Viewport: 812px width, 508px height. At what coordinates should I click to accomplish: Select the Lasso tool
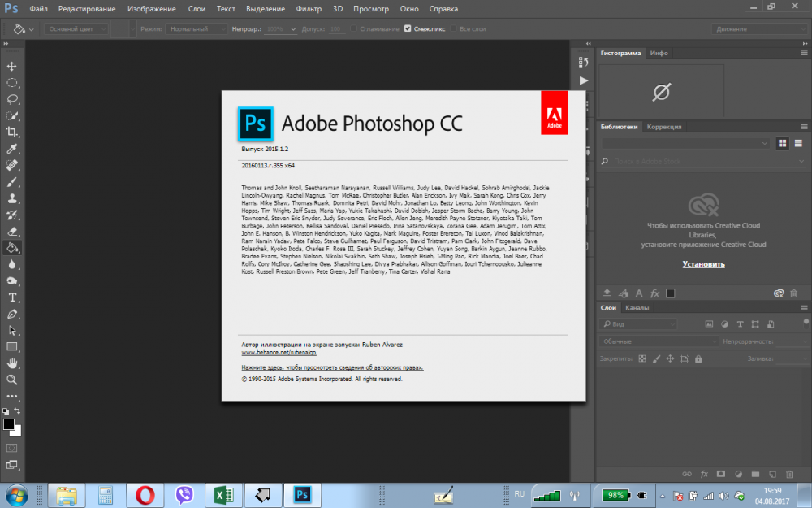click(x=12, y=99)
